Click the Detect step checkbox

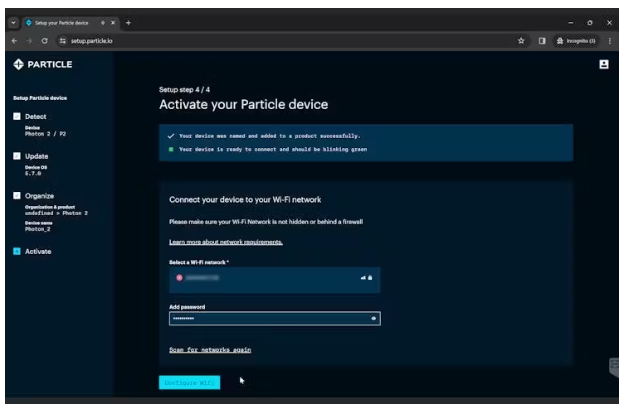[17, 116]
